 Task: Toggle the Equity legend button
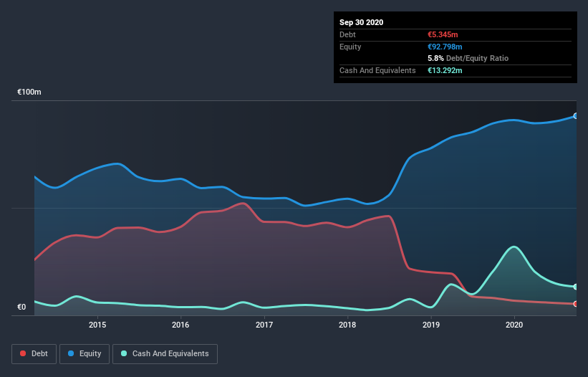pyautogui.click(x=85, y=354)
